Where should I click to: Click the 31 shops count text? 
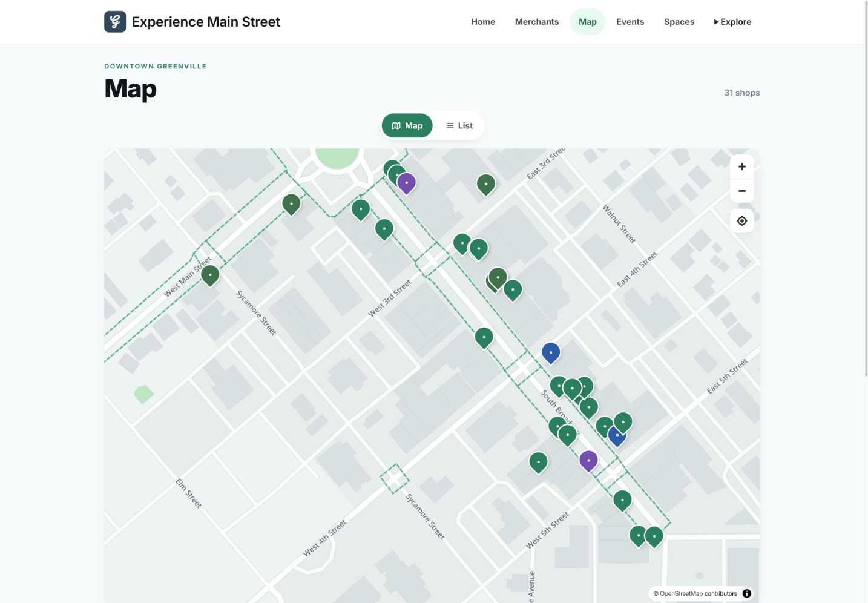tap(742, 93)
